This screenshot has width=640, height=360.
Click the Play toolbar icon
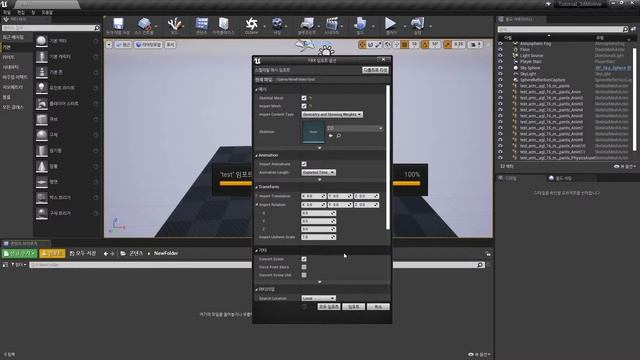click(x=391, y=24)
